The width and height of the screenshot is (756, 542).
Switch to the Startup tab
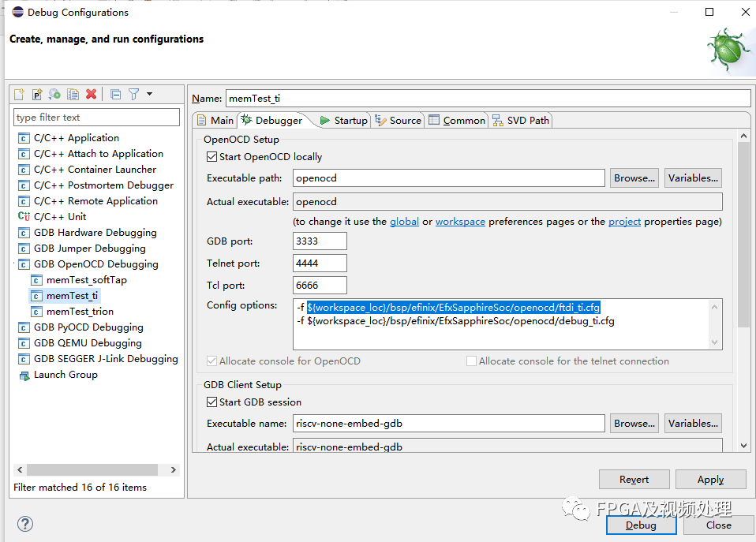tap(343, 120)
